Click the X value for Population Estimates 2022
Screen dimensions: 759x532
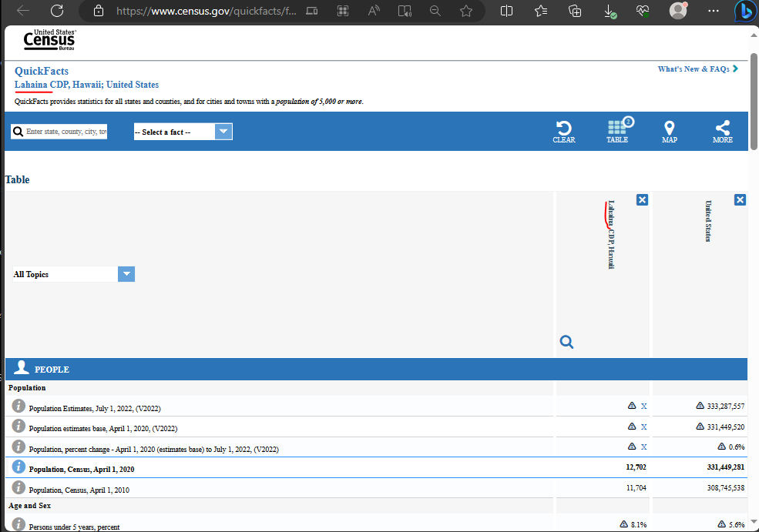coord(643,407)
